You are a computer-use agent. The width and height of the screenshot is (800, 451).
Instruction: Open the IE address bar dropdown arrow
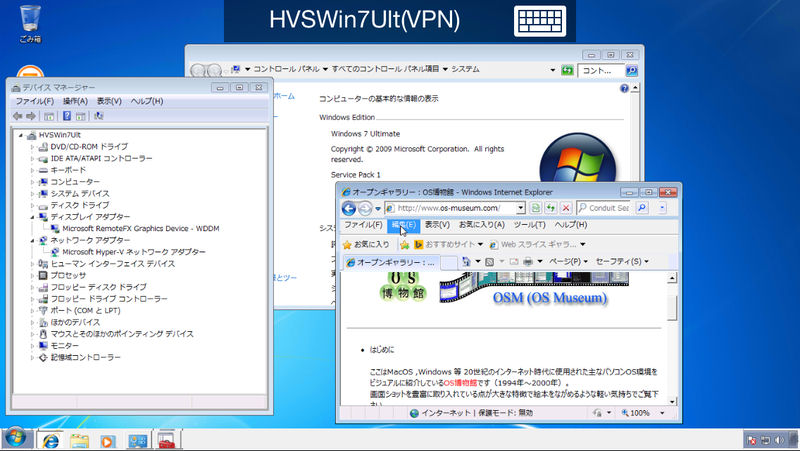[520, 208]
